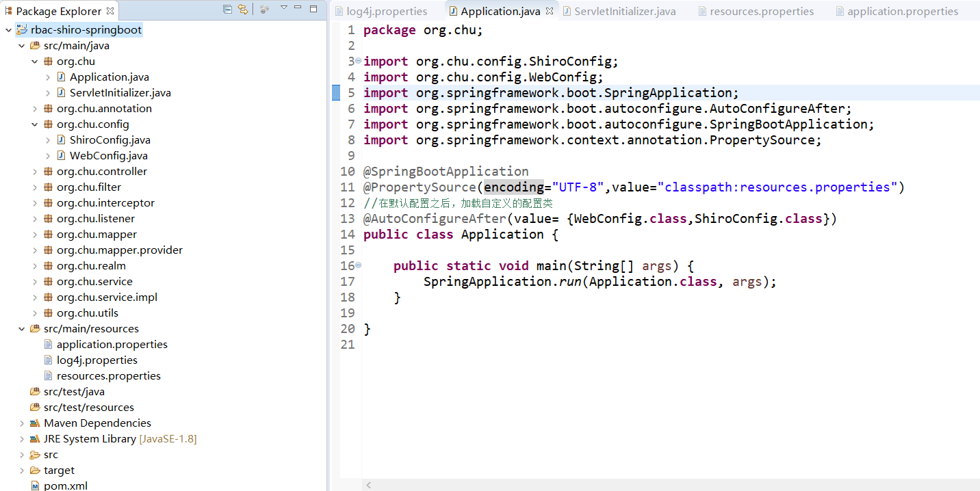
Task: Fold the imports block at line 3
Action: point(359,61)
